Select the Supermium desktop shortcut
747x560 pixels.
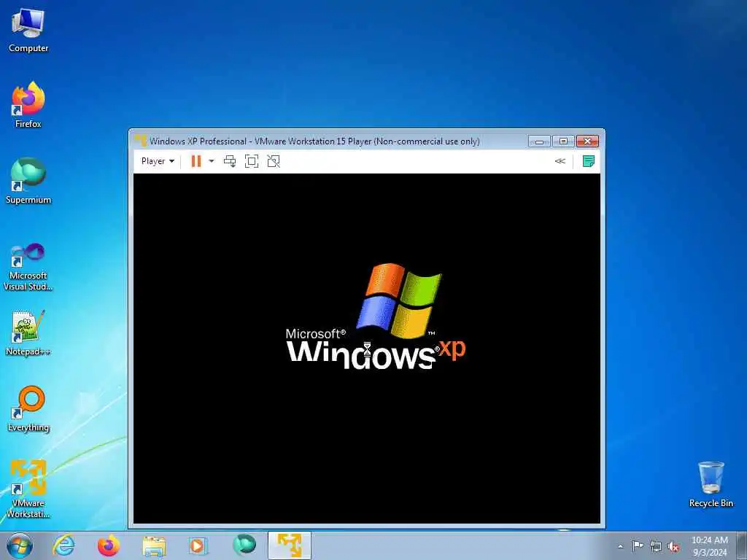pos(28,181)
